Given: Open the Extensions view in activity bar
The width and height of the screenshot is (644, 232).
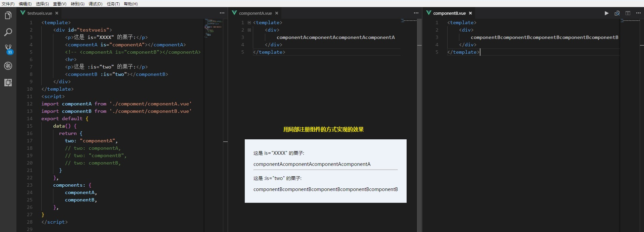Looking at the screenshot, I should pos(8,83).
